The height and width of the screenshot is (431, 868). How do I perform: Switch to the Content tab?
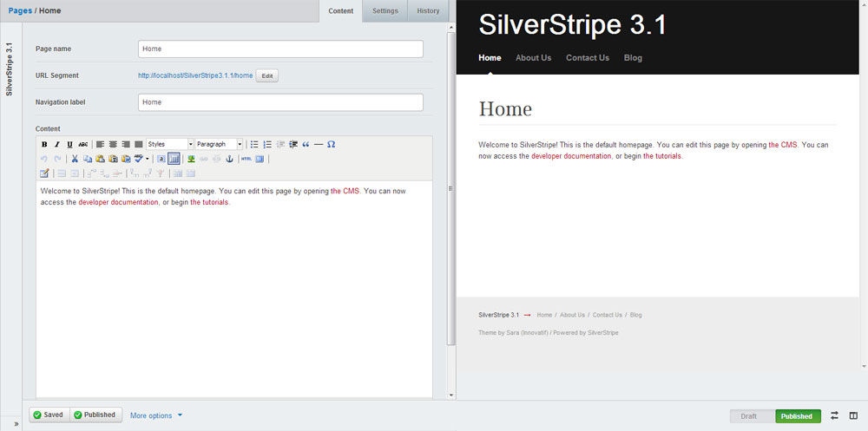pyautogui.click(x=340, y=11)
